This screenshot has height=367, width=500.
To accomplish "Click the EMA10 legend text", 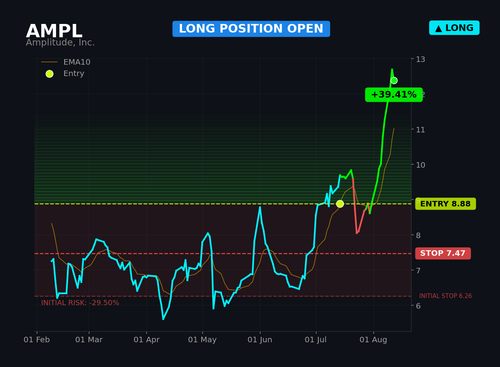I will pos(77,62).
